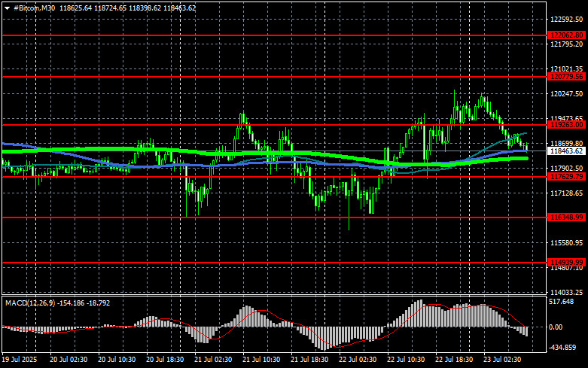Click the 117128.65 price scale value
Viewport: 588px width, 368px height.
[567, 193]
